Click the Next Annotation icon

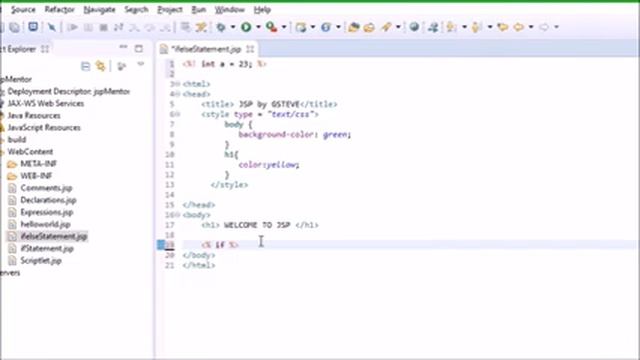pos(451,27)
